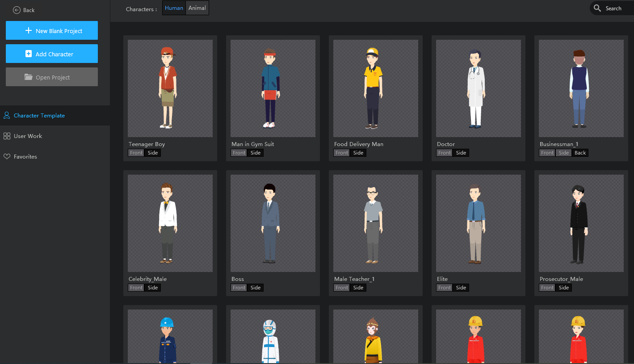Select the Businessman_1 character thumbnail
Screen dimensions: 634x364
pyautogui.click(x=581, y=88)
